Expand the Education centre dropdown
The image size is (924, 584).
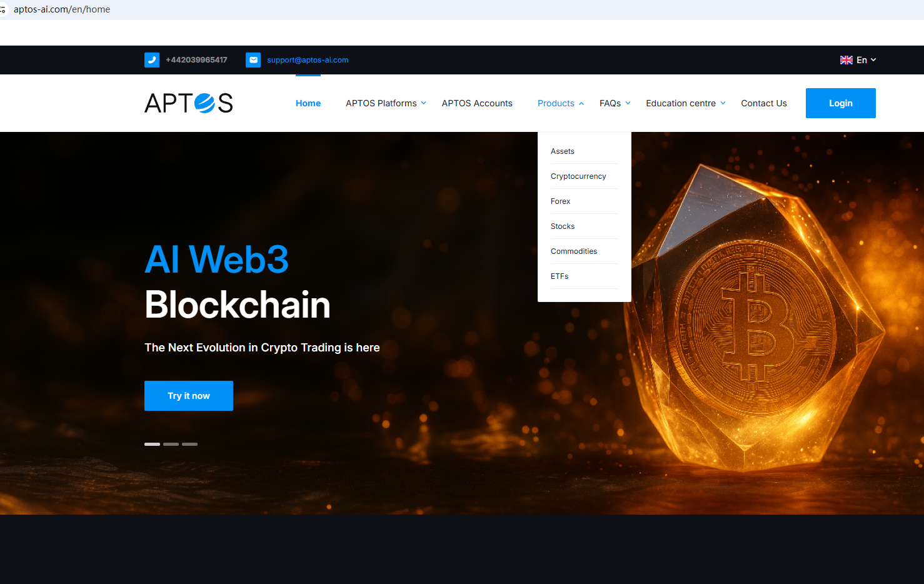(686, 103)
